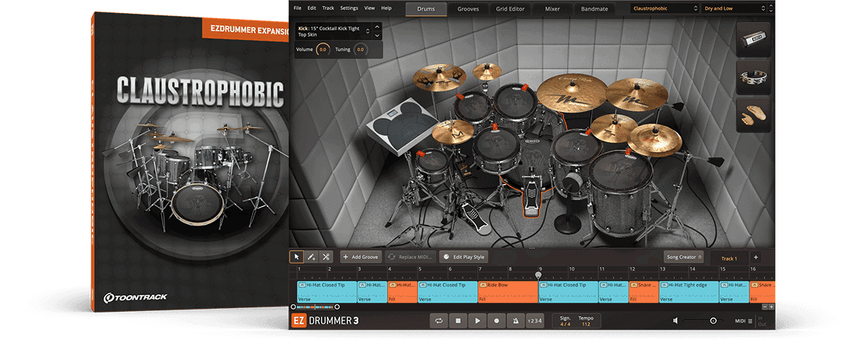Select the pencil draw tool
The image size is (868, 353).
click(x=311, y=257)
